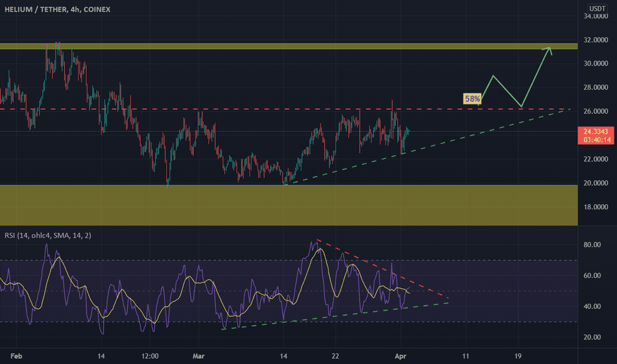617x364 pixels.
Task: Click the RSI 40.00 axis label
Action: coord(592,306)
